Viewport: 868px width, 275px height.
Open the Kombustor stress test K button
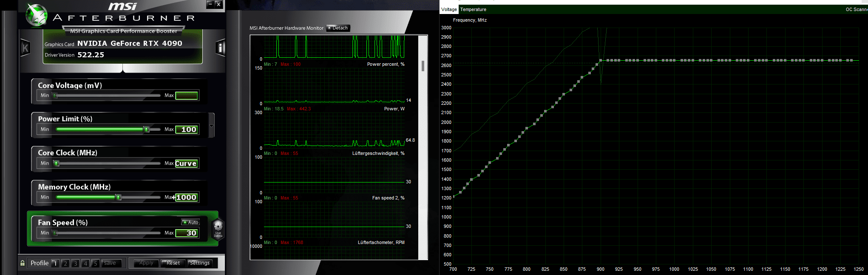[25, 48]
